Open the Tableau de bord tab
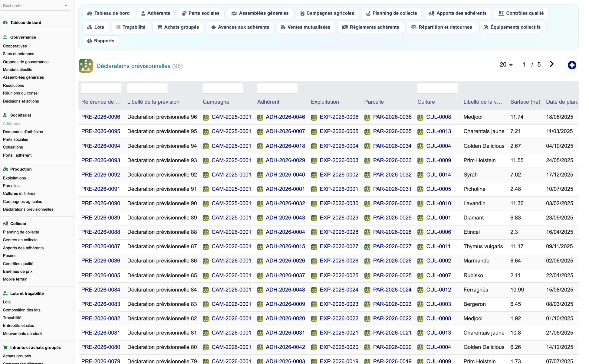 pos(108,13)
